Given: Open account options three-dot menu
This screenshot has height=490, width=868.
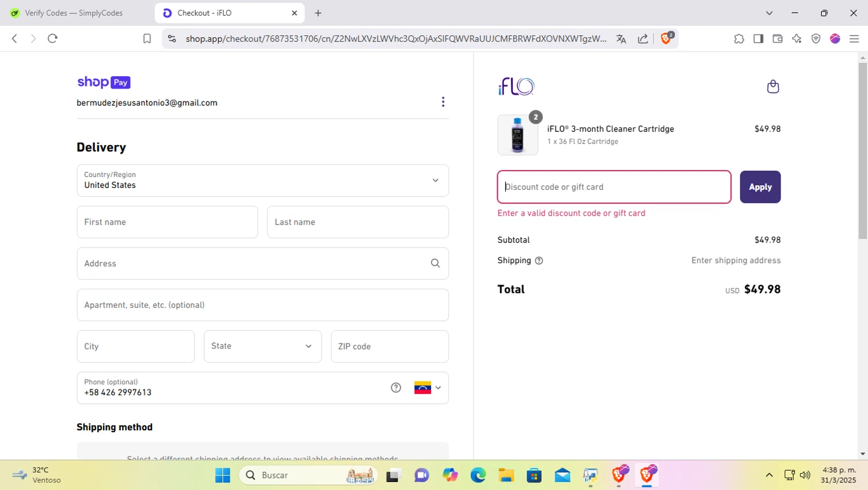Looking at the screenshot, I should [x=443, y=102].
